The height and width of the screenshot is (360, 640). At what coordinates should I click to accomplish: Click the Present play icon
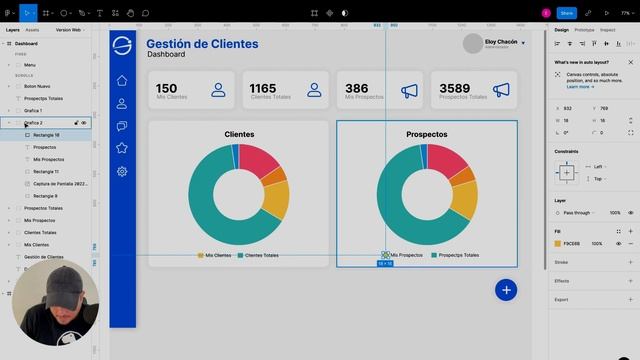[x=607, y=13]
